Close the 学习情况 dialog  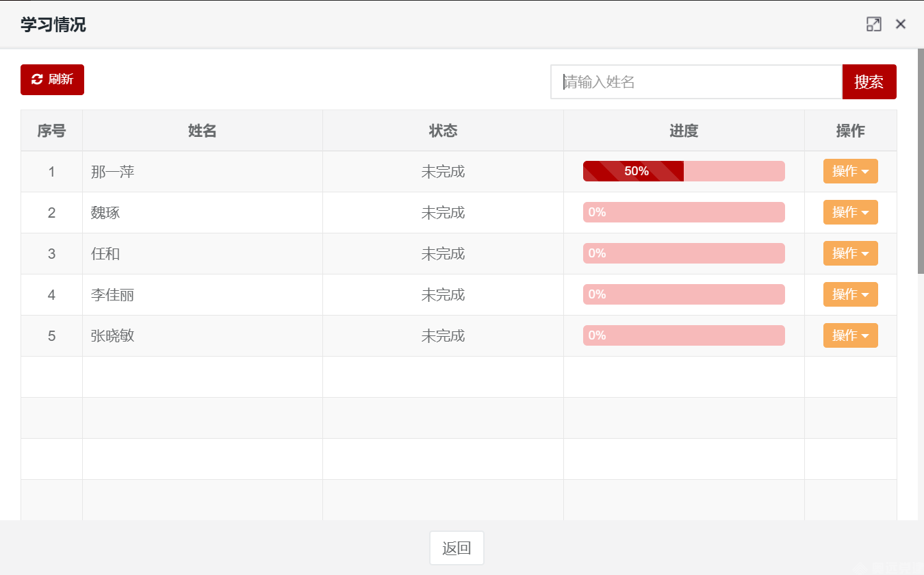pos(901,25)
